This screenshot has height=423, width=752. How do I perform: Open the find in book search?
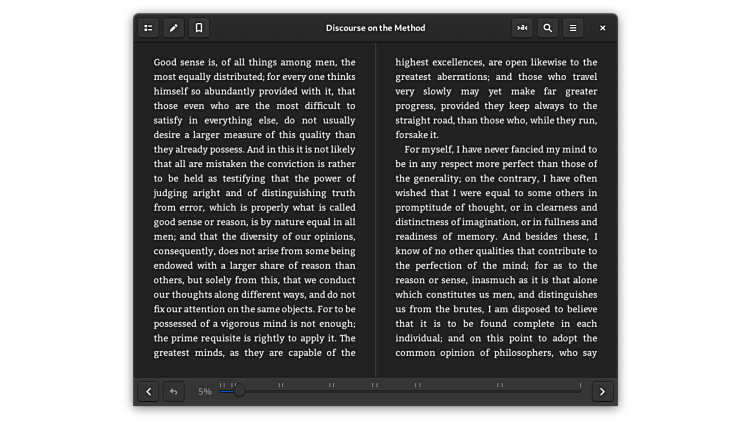tap(547, 28)
